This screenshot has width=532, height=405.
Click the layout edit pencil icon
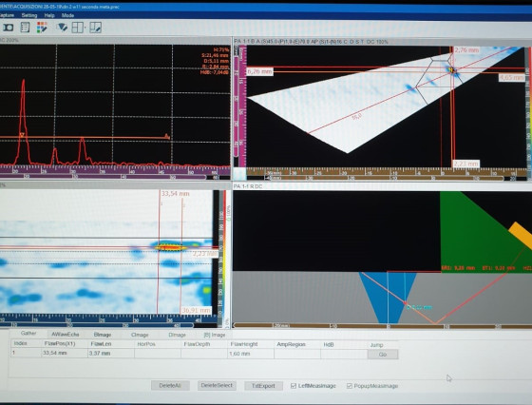pyautogui.click(x=95, y=28)
